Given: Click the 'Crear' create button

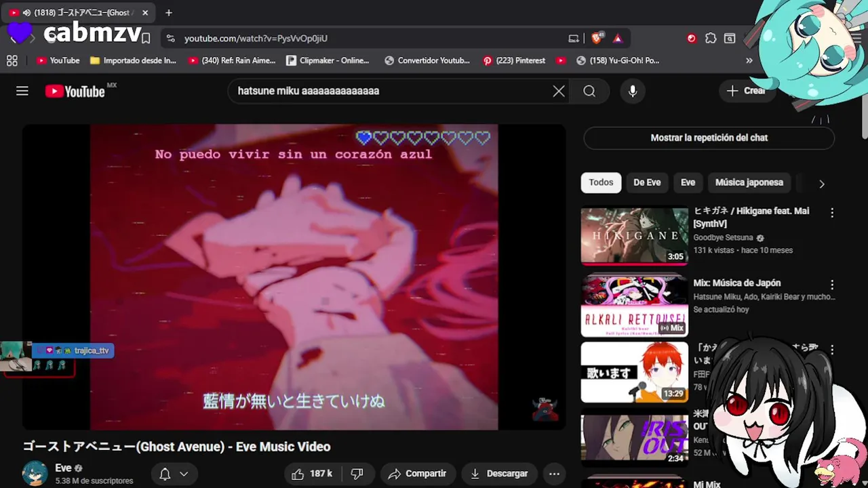Looking at the screenshot, I should pos(747,91).
